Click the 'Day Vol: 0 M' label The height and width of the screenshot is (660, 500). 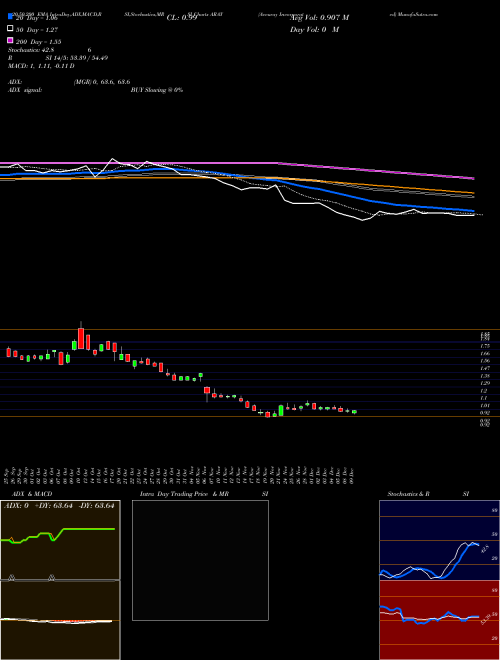tap(314, 30)
